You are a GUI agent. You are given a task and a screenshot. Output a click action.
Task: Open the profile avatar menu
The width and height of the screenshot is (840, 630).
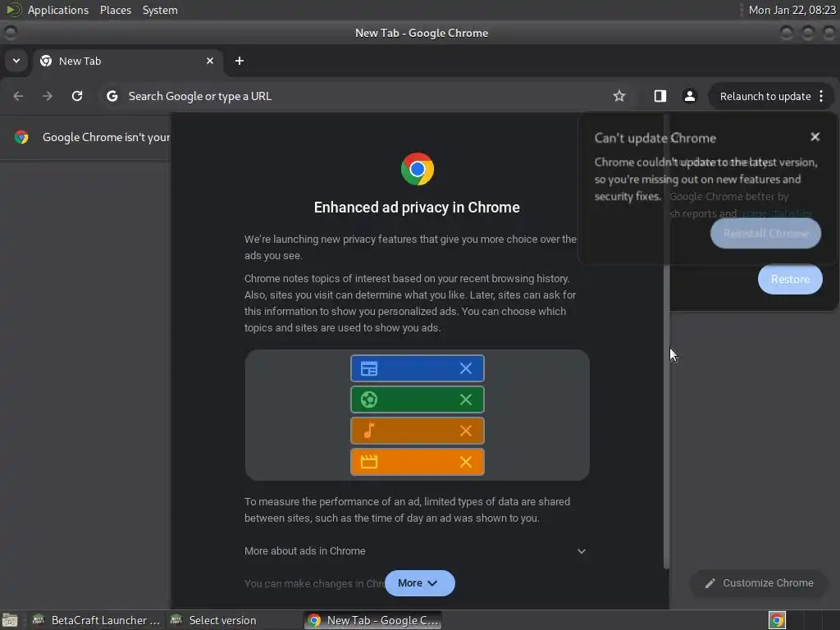click(x=689, y=96)
